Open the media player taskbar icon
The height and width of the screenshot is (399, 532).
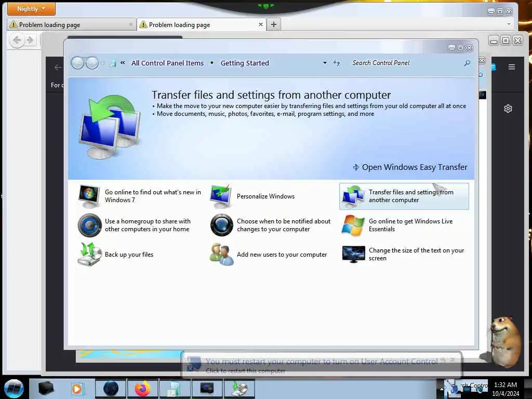77,389
